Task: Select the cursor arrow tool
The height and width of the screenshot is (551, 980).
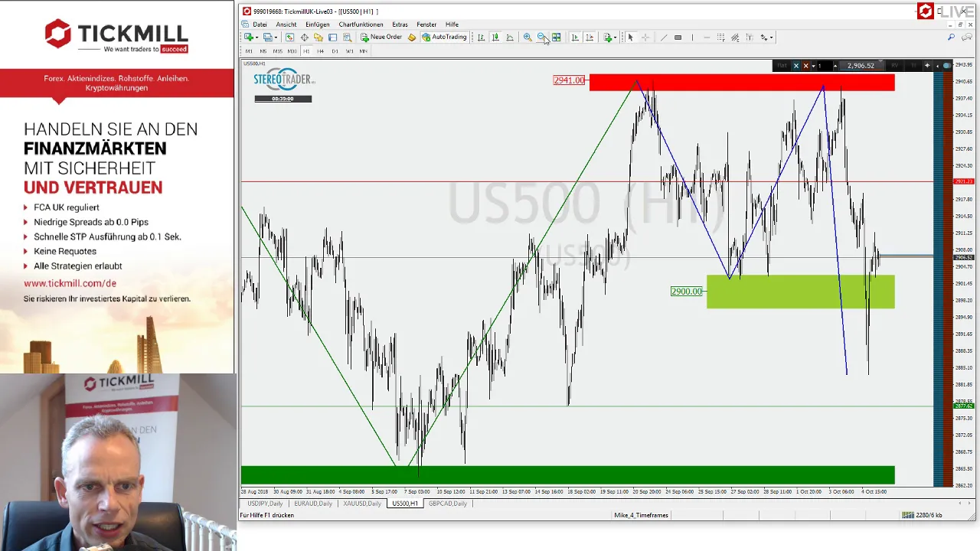Action: tap(631, 37)
